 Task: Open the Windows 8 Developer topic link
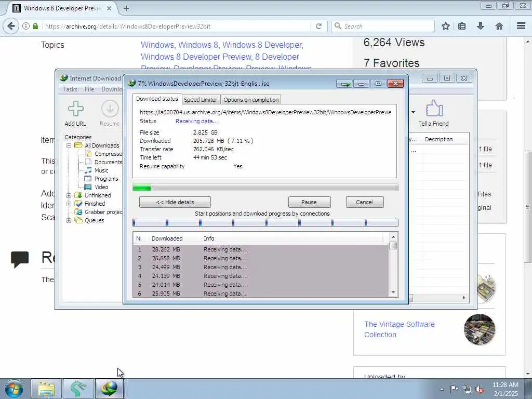point(262,45)
